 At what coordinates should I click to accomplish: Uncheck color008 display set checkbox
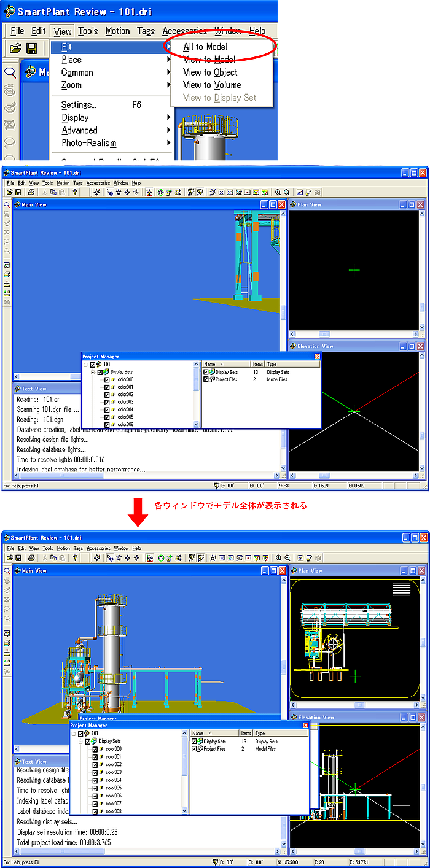coord(95,812)
